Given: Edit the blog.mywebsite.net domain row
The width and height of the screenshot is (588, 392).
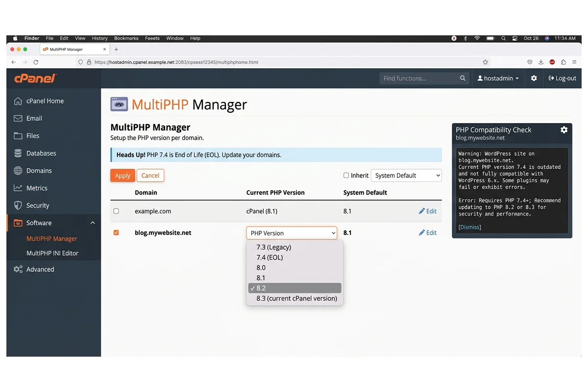Looking at the screenshot, I should coord(428,233).
